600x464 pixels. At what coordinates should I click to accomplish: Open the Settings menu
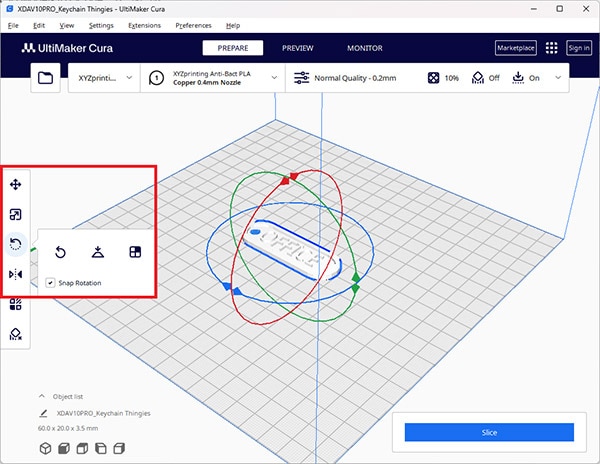click(x=101, y=26)
